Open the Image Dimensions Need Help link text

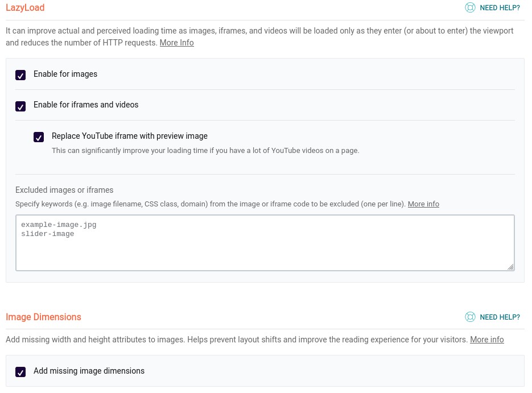500,317
